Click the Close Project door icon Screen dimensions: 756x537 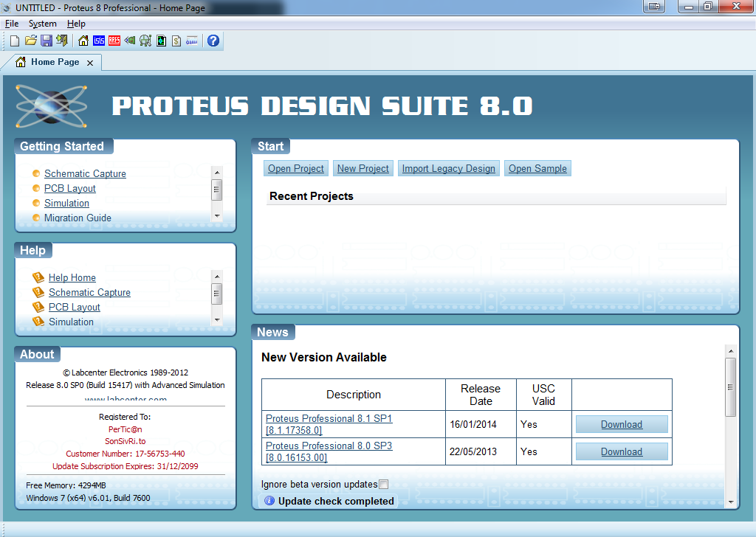click(x=62, y=41)
